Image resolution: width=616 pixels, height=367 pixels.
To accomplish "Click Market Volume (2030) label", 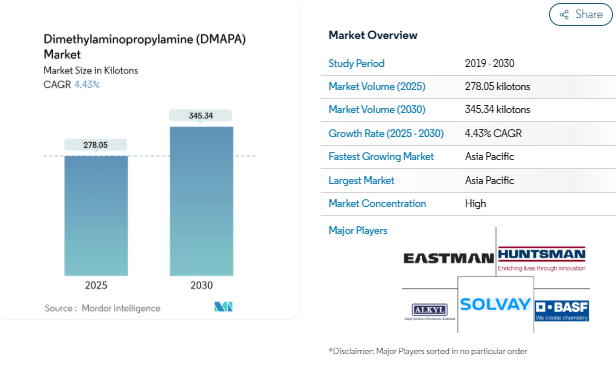I will pyautogui.click(x=377, y=109).
